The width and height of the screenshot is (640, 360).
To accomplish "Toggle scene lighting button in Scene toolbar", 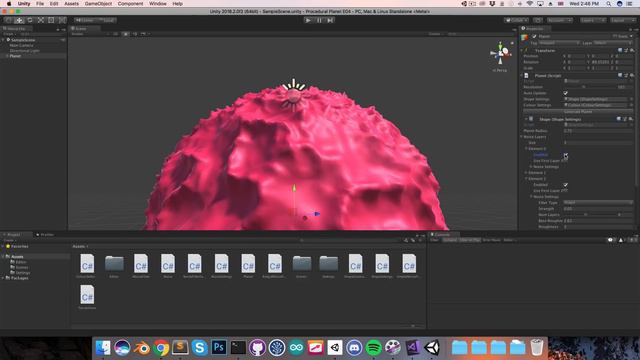I will 126,34.
